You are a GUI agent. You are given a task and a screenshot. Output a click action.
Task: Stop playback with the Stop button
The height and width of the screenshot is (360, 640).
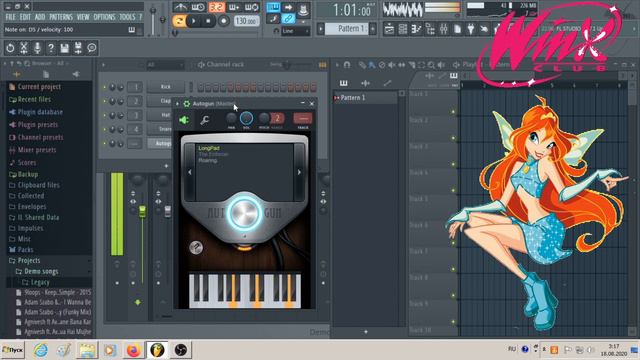208,21
